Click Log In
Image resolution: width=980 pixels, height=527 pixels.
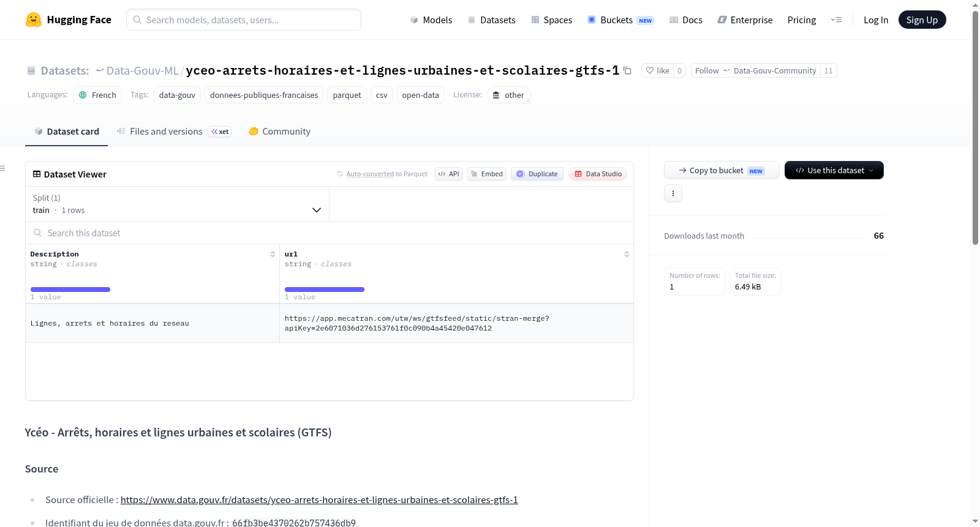tap(876, 20)
